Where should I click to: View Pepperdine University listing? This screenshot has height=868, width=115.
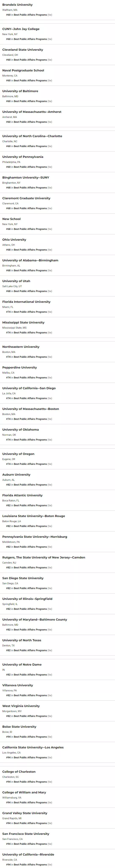coord(20,368)
